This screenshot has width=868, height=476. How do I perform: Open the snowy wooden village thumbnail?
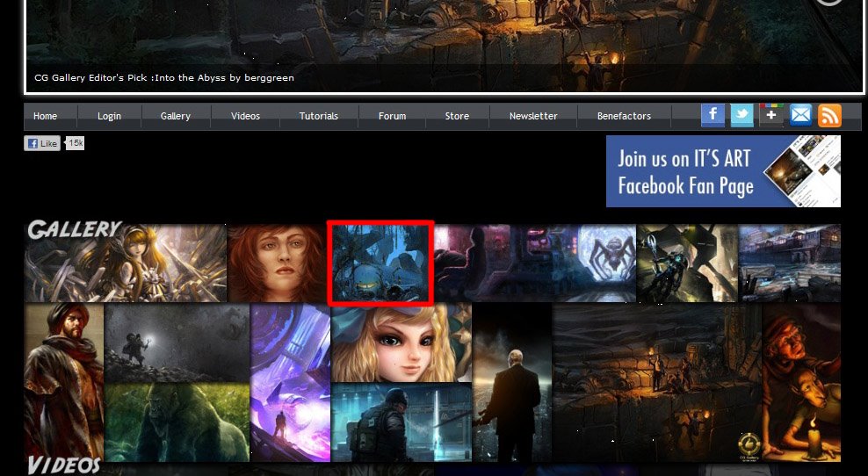coord(790,263)
